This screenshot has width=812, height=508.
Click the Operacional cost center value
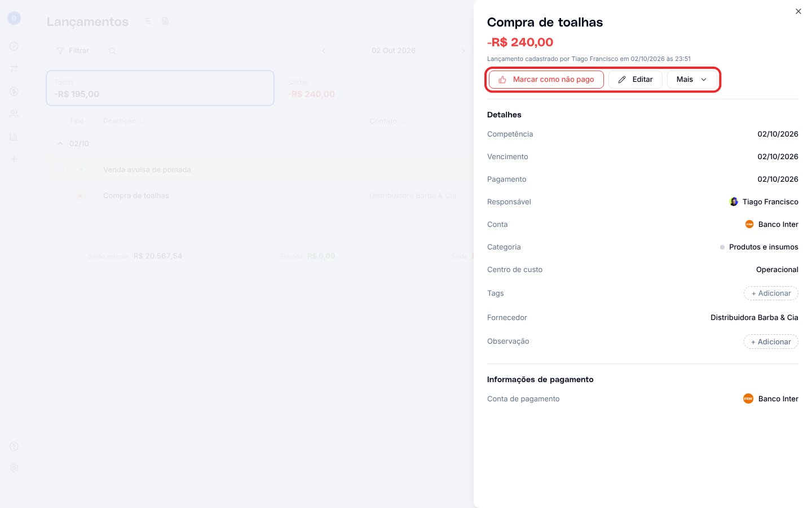[777, 270]
